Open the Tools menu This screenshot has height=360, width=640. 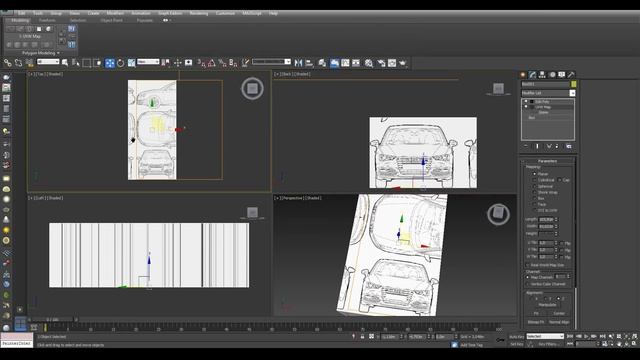(x=38, y=13)
